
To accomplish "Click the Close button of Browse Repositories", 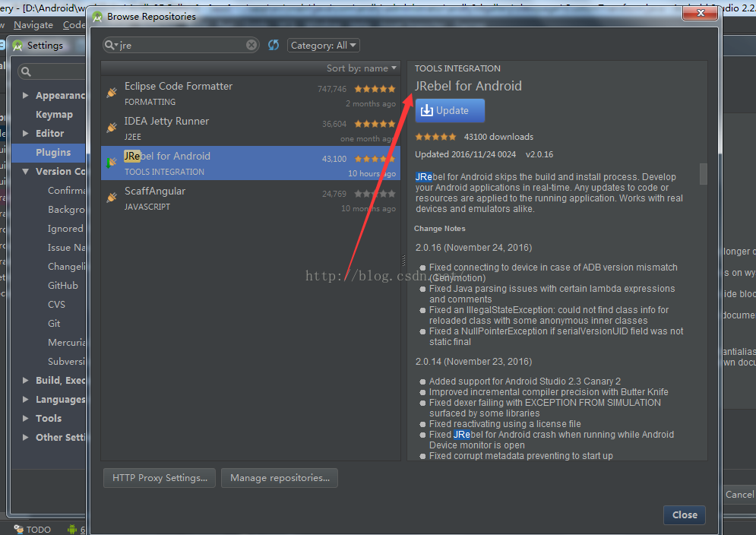I will (684, 514).
